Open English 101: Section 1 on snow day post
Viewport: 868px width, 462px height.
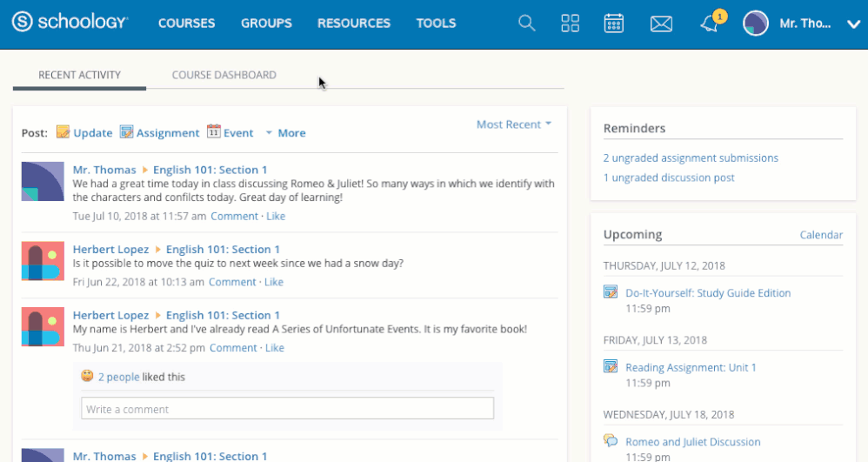(x=223, y=250)
